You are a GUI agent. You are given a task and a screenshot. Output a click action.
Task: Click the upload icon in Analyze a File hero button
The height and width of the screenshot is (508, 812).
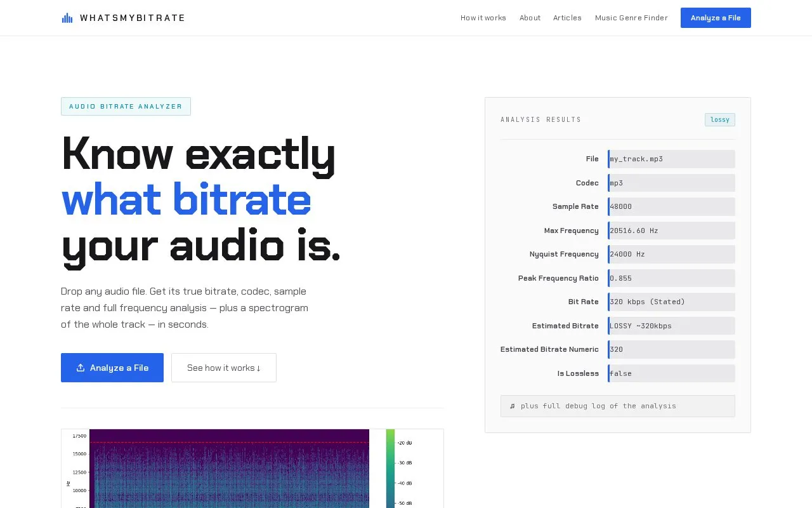coord(81,368)
